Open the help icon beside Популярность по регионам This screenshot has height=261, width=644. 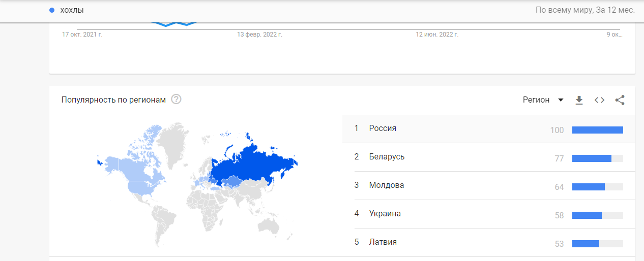[x=176, y=100]
